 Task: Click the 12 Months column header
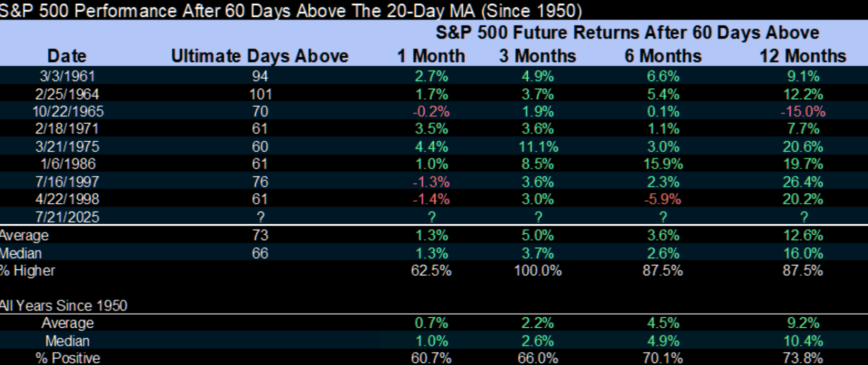pyautogui.click(x=802, y=56)
